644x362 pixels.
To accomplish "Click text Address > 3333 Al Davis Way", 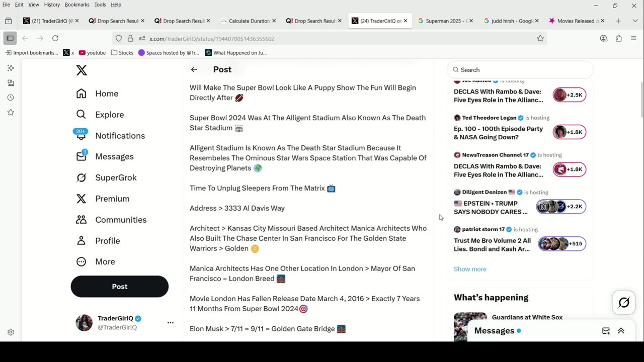I will (237, 208).
